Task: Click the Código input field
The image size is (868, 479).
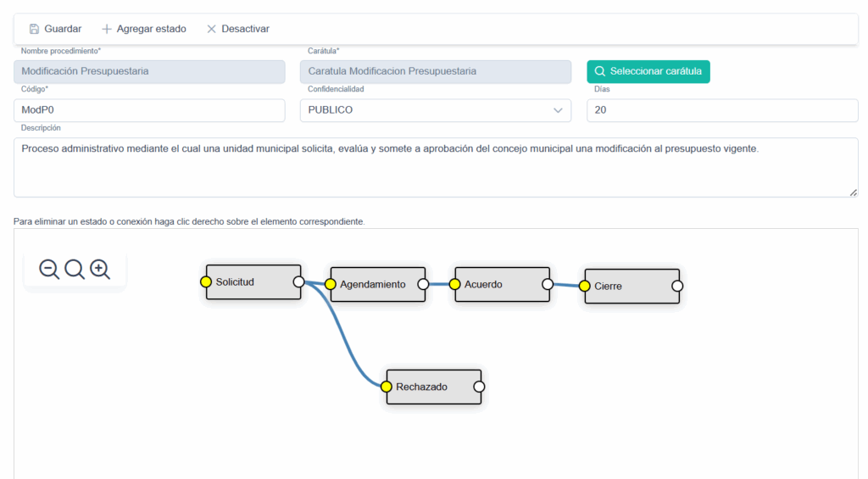Action: coord(149,110)
